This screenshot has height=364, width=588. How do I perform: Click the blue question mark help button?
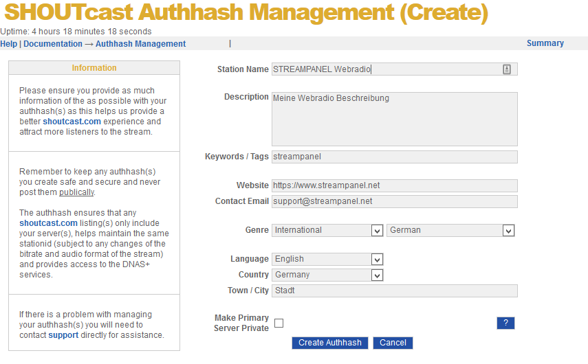click(505, 323)
